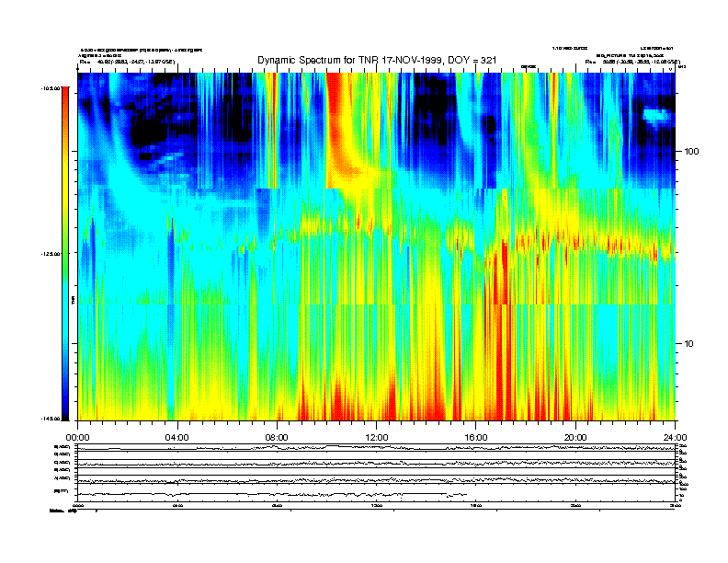The width and height of the screenshot is (728, 563).
Task: Click the vertical rainbow color scale bar
Action: coord(65,254)
